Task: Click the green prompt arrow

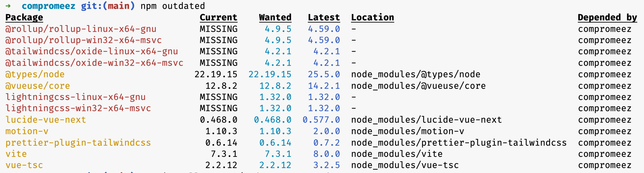Action: pos(8,6)
